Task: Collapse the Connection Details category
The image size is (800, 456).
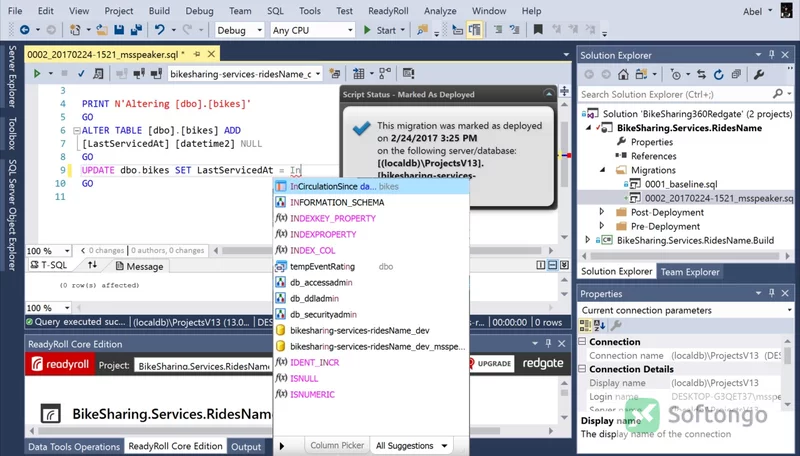Action: [582, 368]
